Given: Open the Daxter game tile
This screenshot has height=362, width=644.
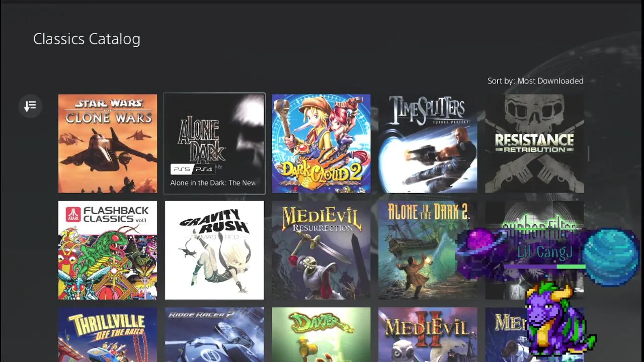Looking at the screenshot, I should click(x=321, y=335).
